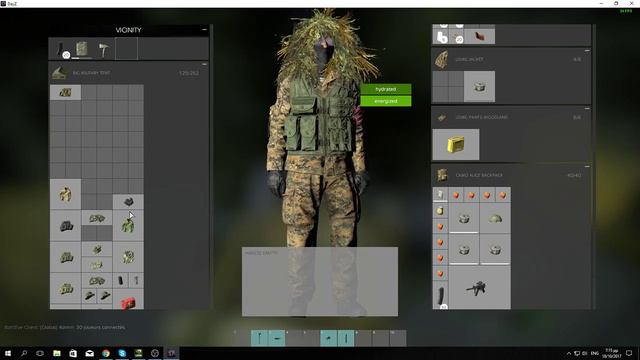This screenshot has height=360, width=640.
Task: Select the gloves icon in top right row
Action: pos(441,37)
